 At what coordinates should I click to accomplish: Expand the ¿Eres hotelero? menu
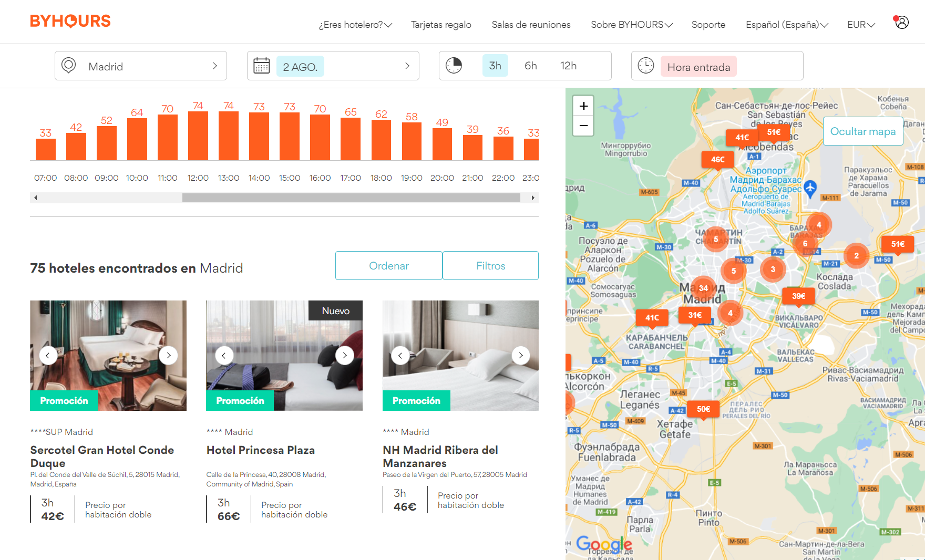point(355,25)
